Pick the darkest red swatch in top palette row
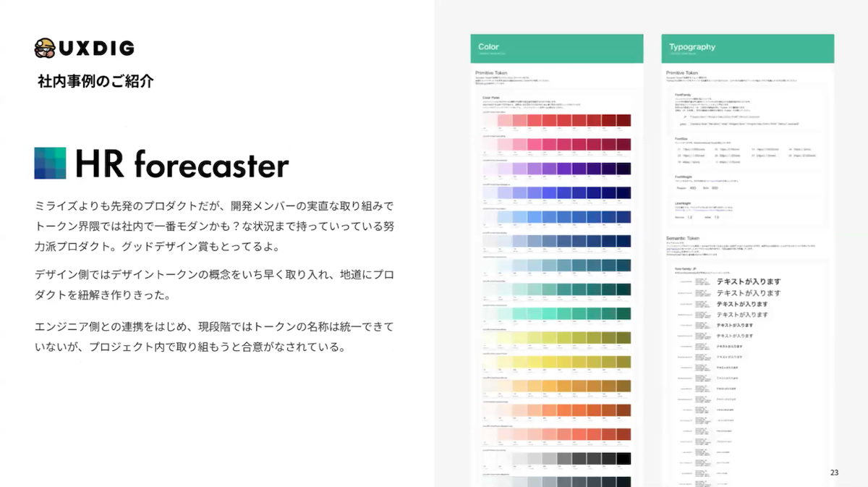868x487 pixels. (x=624, y=120)
